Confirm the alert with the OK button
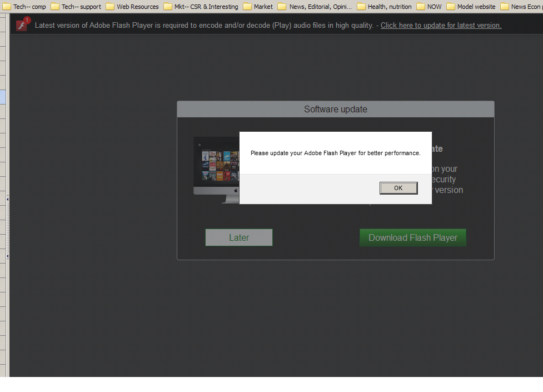The height and width of the screenshot is (392, 543). pyautogui.click(x=398, y=188)
